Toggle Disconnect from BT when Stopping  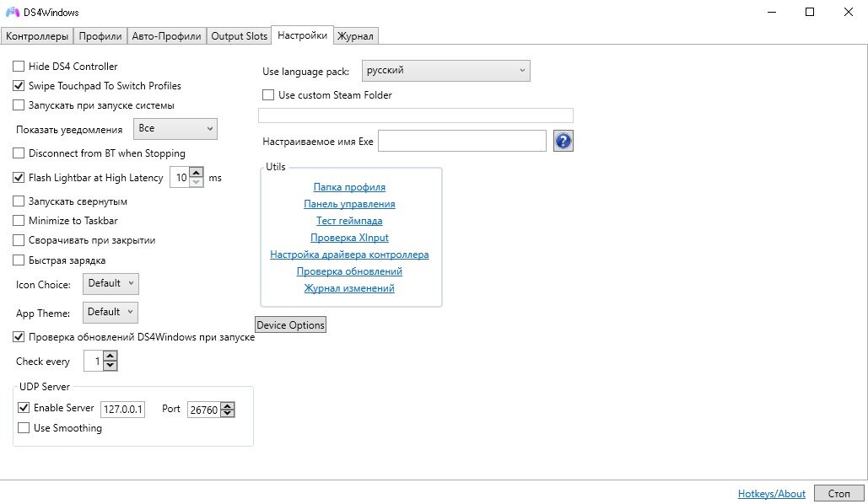(x=19, y=153)
